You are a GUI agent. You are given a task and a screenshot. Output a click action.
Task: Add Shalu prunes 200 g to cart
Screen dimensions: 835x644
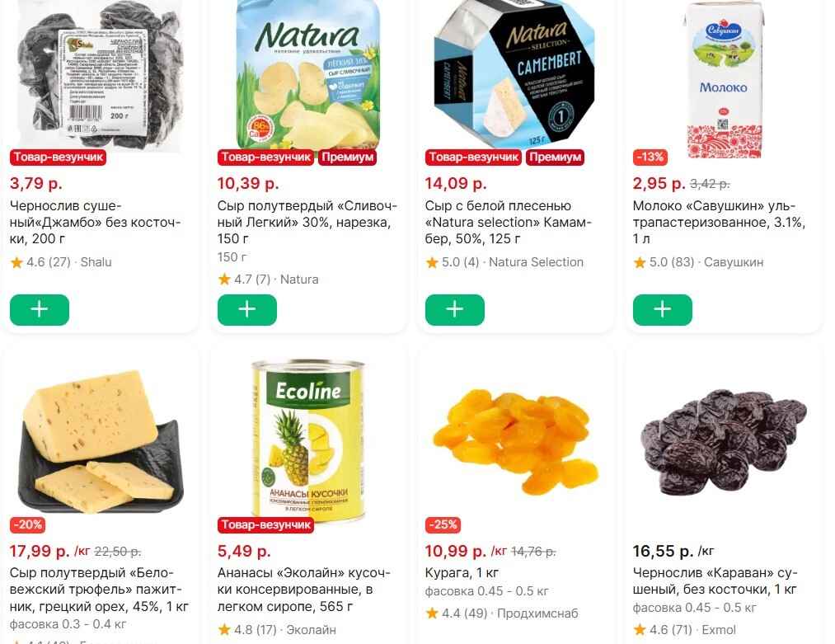(40, 309)
